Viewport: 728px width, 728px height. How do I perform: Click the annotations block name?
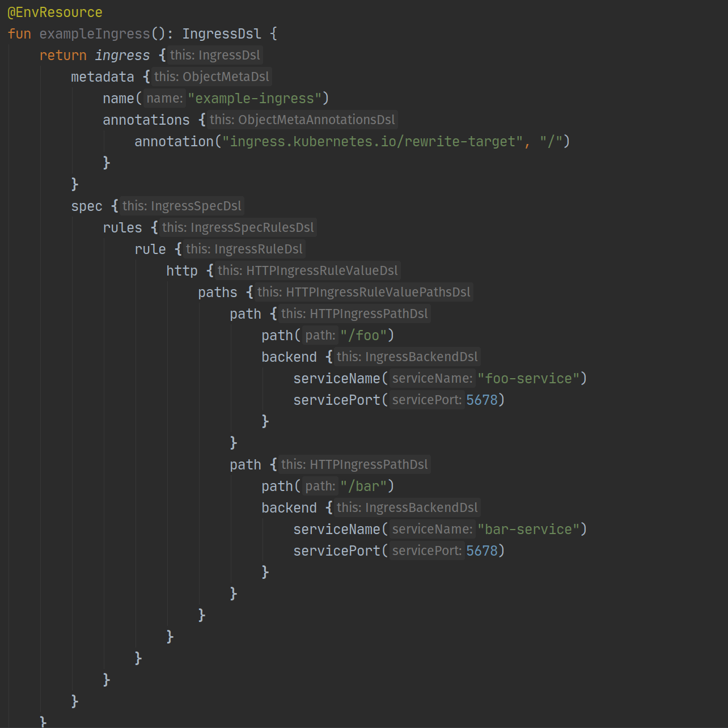146,120
